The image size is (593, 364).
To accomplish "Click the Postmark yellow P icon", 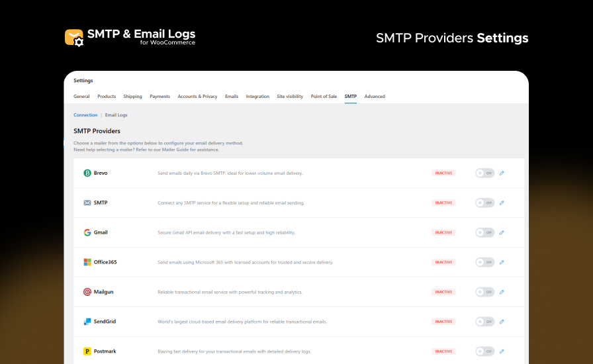I will pos(87,351).
